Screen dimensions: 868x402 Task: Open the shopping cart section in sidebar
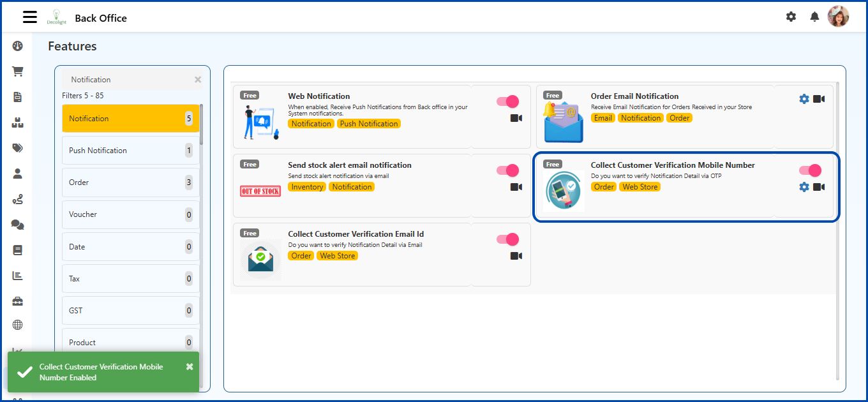click(x=17, y=71)
